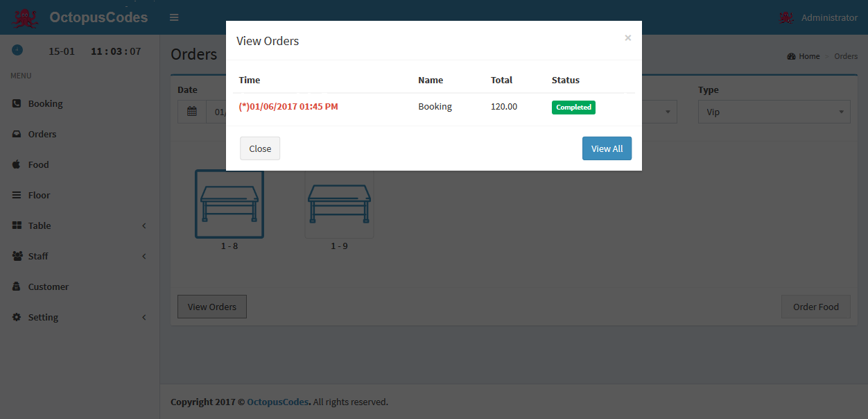Click the Administrator avatar icon

click(x=786, y=18)
